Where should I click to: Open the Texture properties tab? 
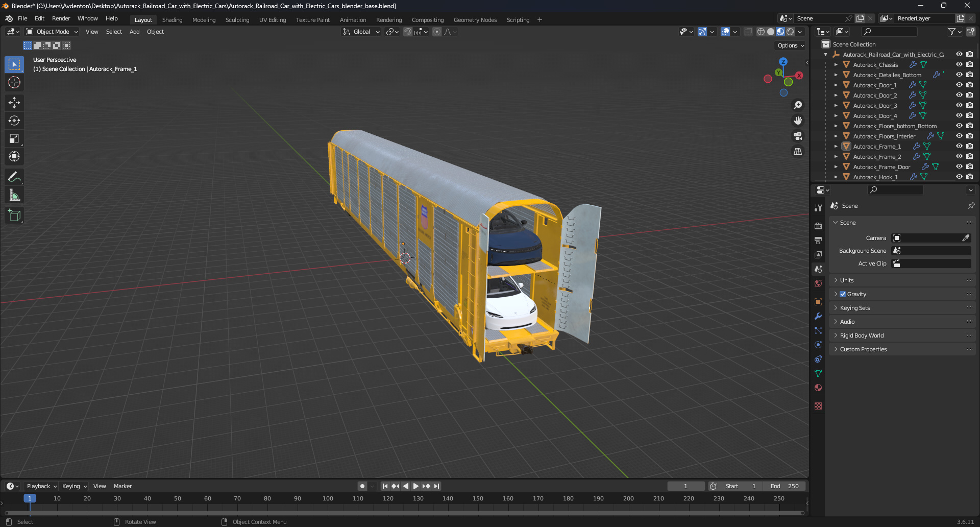818,406
